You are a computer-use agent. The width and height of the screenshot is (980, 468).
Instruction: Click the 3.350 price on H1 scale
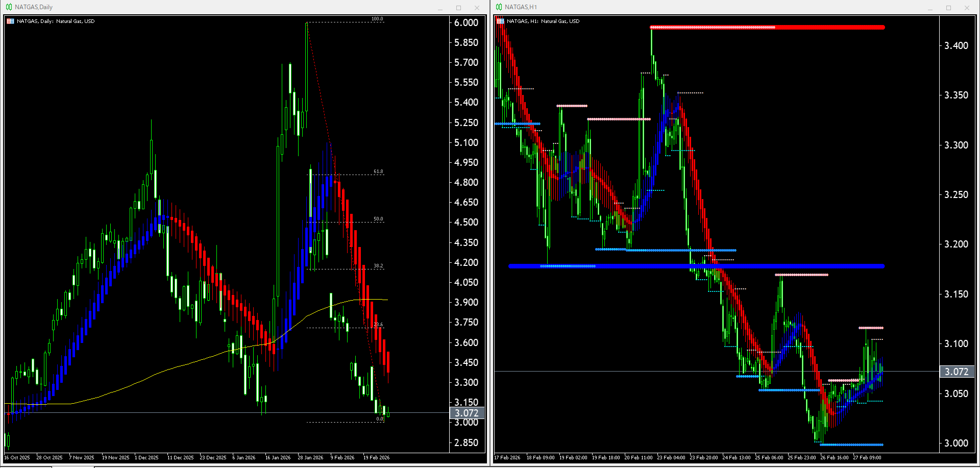tap(957, 95)
